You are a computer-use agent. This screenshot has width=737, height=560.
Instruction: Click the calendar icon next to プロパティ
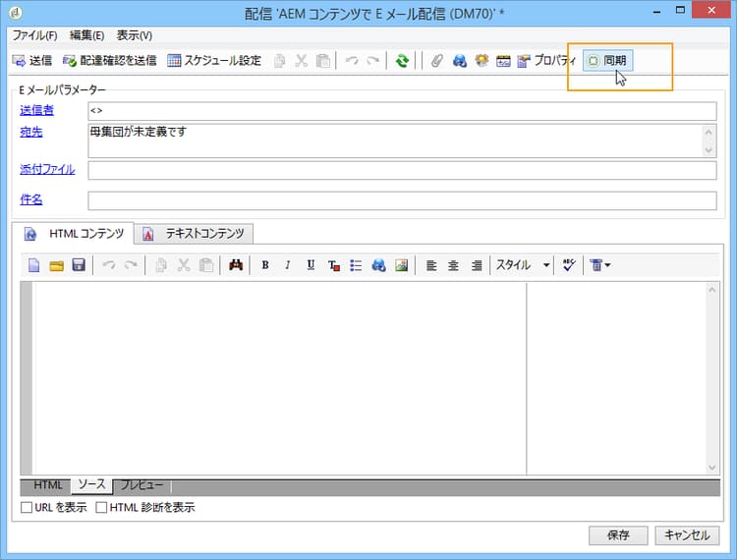pos(503,61)
